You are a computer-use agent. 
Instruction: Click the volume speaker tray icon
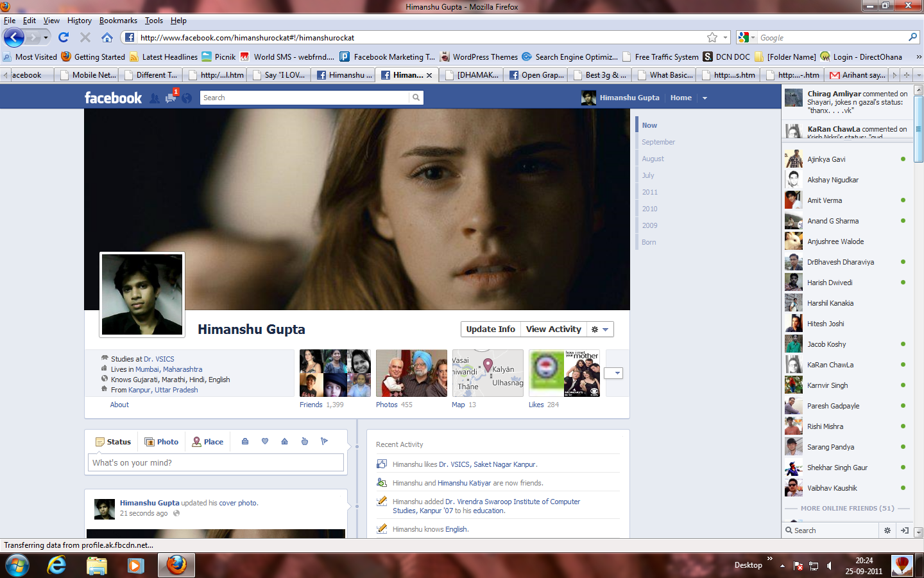[x=829, y=566]
